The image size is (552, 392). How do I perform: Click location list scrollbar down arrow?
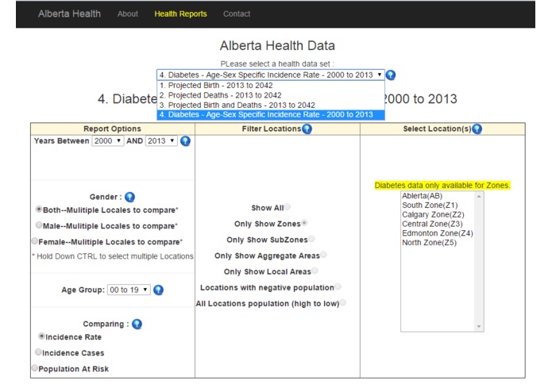[x=479, y=327]
